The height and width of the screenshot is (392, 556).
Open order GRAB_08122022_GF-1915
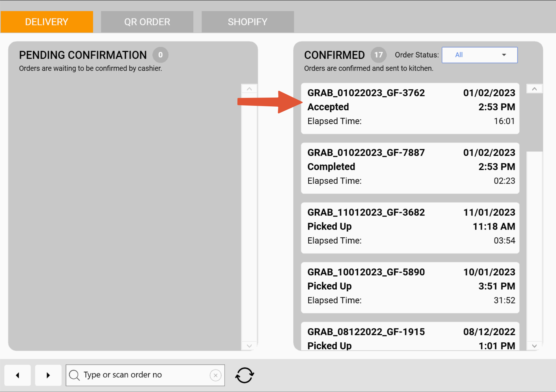(x=410, y=336)
